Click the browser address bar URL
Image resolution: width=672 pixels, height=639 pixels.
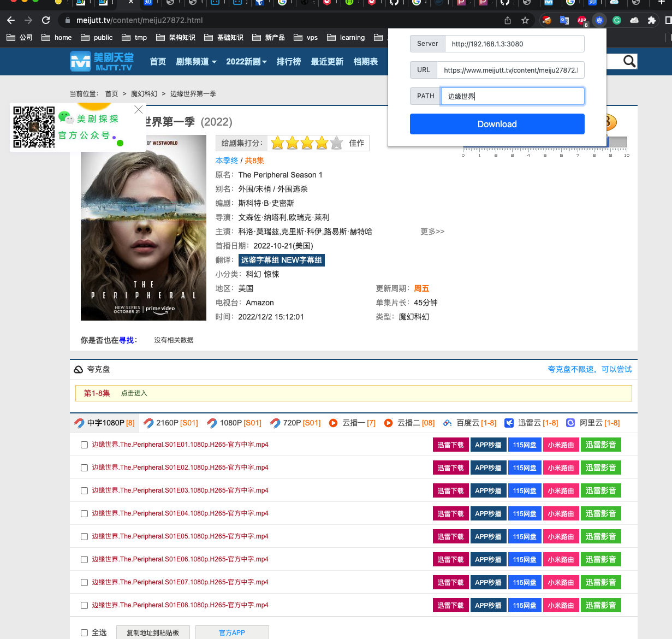coord(140,20)
